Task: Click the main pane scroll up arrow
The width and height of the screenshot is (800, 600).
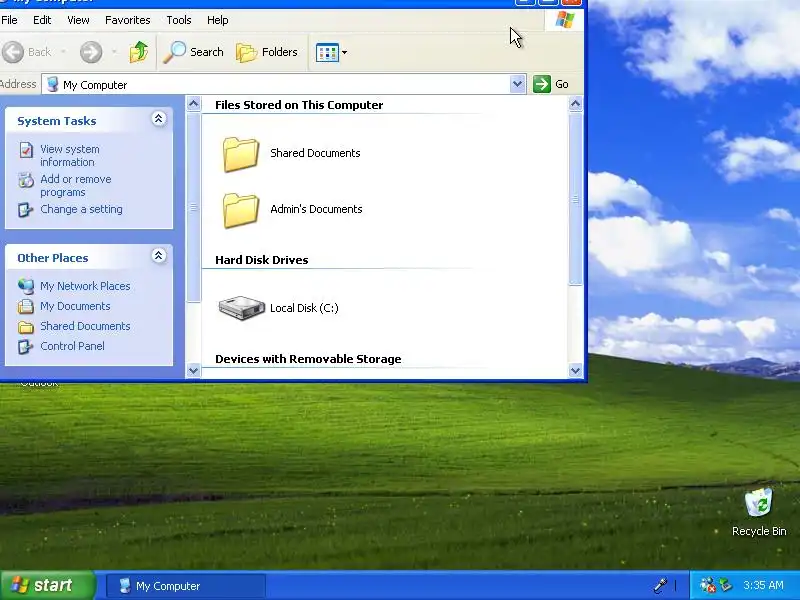Action: point(576,104)
